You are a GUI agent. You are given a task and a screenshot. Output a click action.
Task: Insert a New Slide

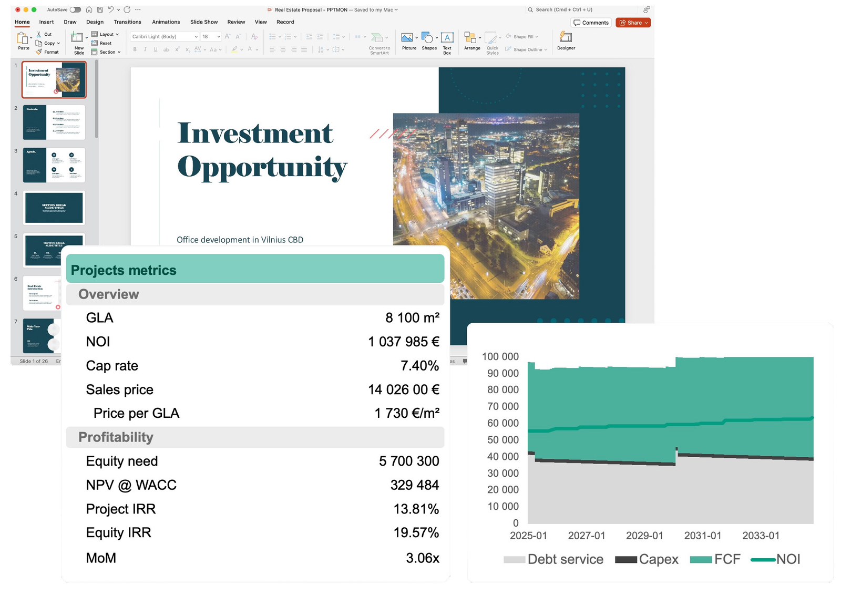point(78,38)
